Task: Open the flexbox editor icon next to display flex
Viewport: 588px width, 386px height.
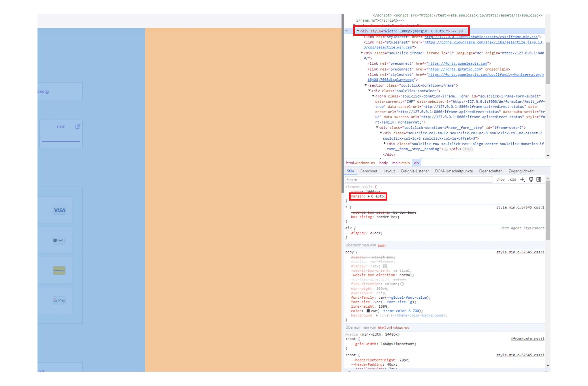Action: pos(385,266)
